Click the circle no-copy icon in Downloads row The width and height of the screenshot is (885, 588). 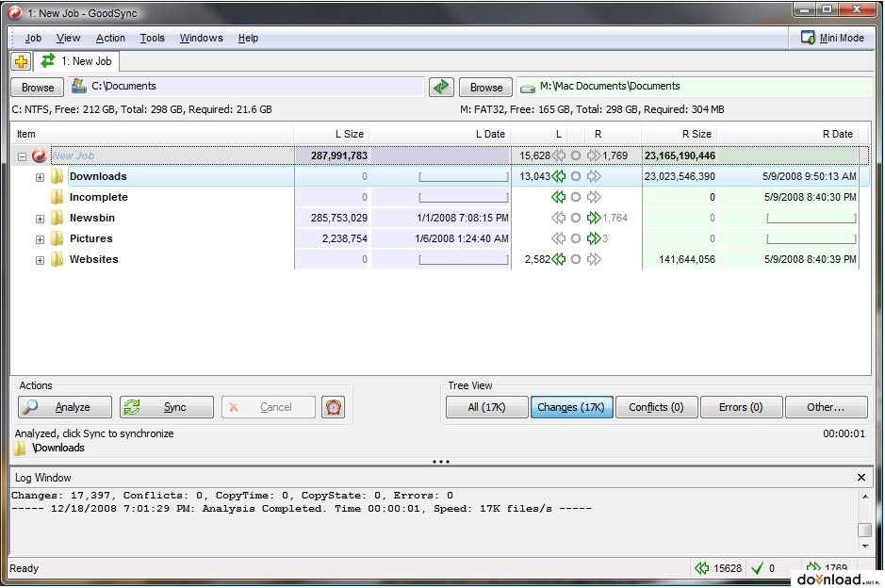(576, 176)
